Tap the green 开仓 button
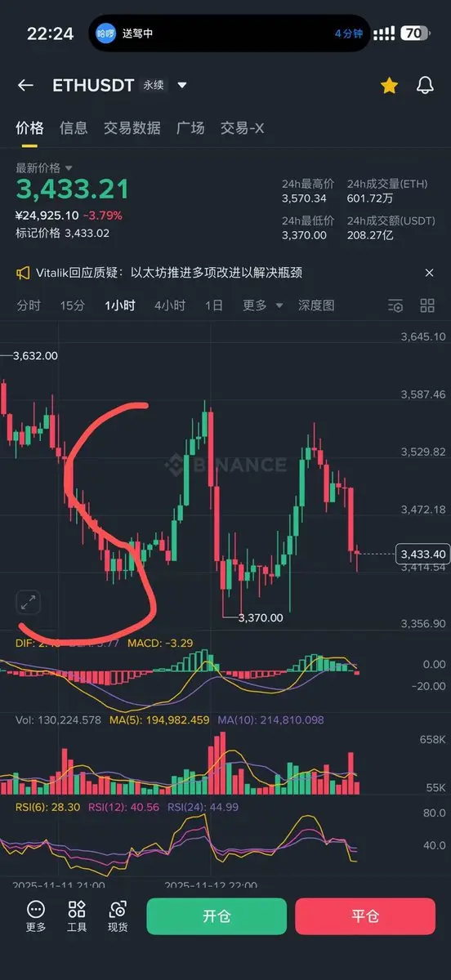 coord(217,916)
